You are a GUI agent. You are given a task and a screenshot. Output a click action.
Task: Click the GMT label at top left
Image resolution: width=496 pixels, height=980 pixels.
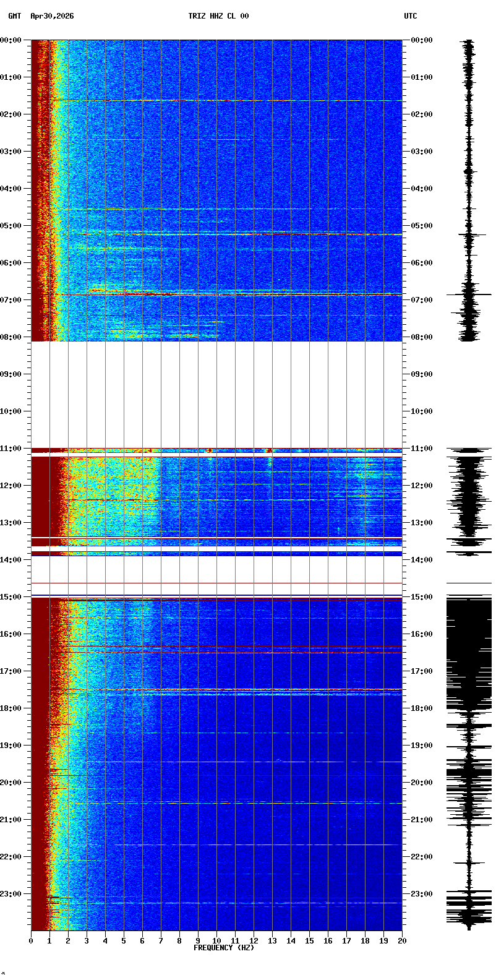pos(14,16)
